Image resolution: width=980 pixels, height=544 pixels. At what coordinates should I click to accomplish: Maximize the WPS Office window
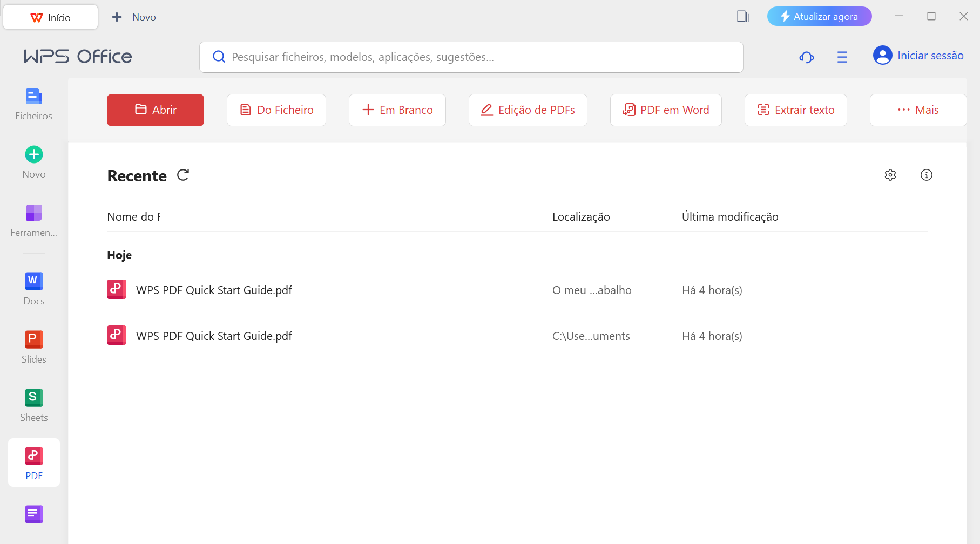[x=931, y=16]
